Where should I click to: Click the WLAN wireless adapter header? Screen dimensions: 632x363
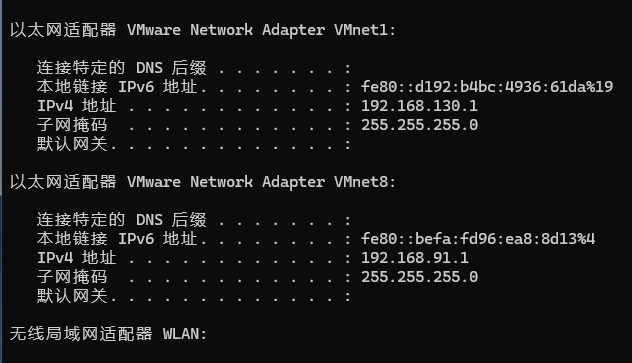[x=108, y=334]
